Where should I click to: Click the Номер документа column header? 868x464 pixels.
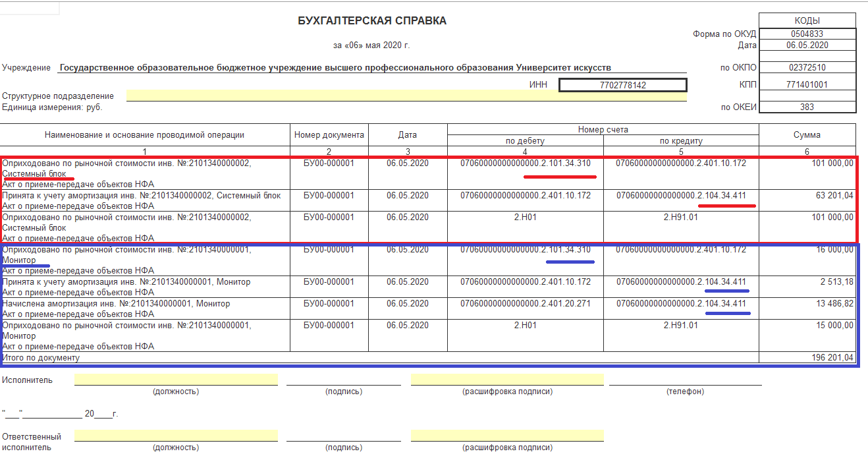tap(329, 135)
